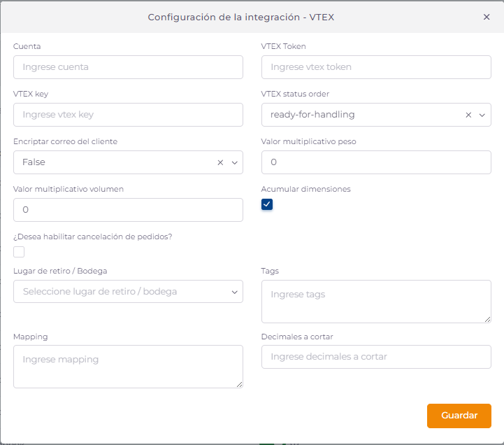The width and height of the screenshot is (504, 445).
Task: Click the VTEX Token input field
Action: point(376,67)
